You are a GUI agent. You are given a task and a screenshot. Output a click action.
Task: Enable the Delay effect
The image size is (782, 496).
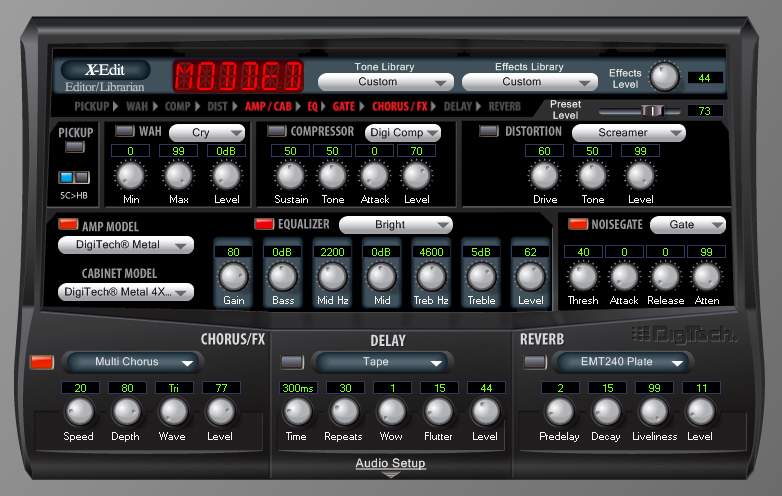[x=292, y=362]
